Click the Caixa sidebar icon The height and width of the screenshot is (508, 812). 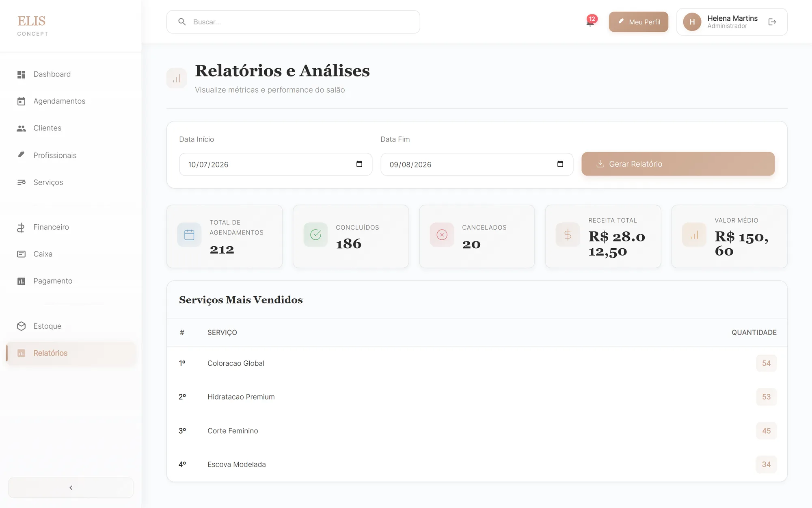click(x=22, y=254)
